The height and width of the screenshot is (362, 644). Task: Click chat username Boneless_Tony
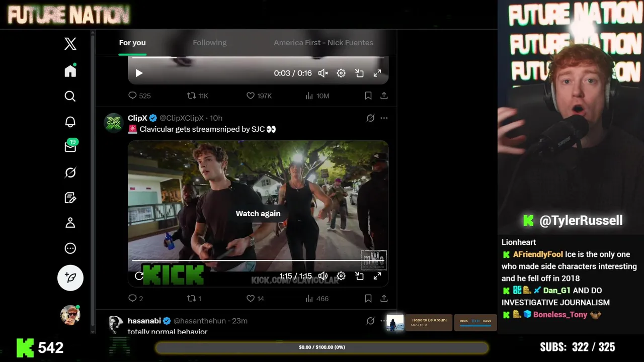(560, 315)
